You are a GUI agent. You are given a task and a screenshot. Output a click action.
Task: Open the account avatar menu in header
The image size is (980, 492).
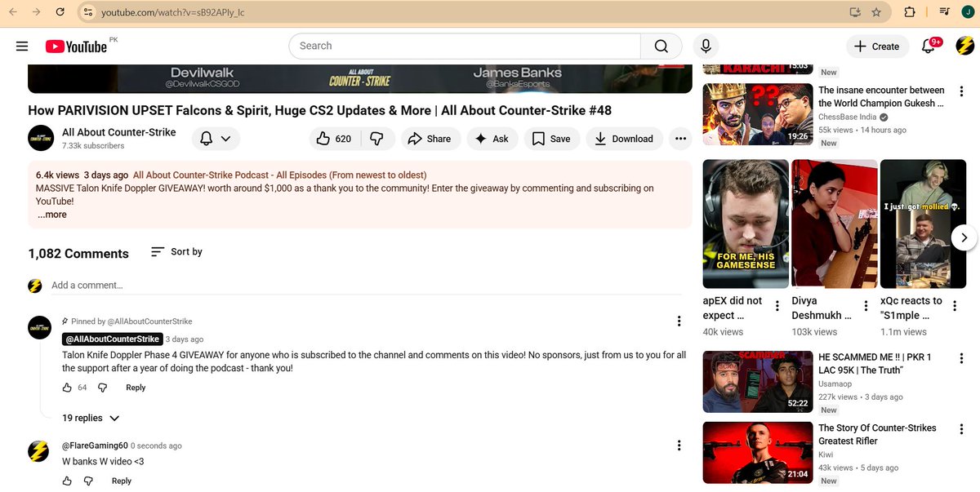pyautogui.click(x=964, y=47)
